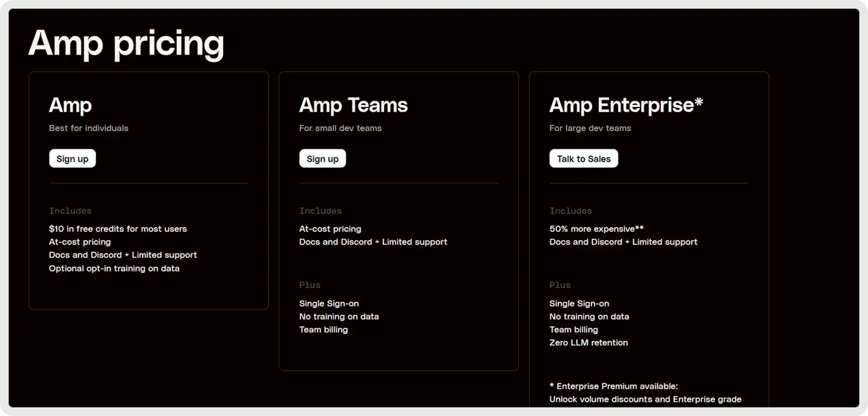Click Sign up under the Amp plan
868x416 pixels.
point(72,158)
